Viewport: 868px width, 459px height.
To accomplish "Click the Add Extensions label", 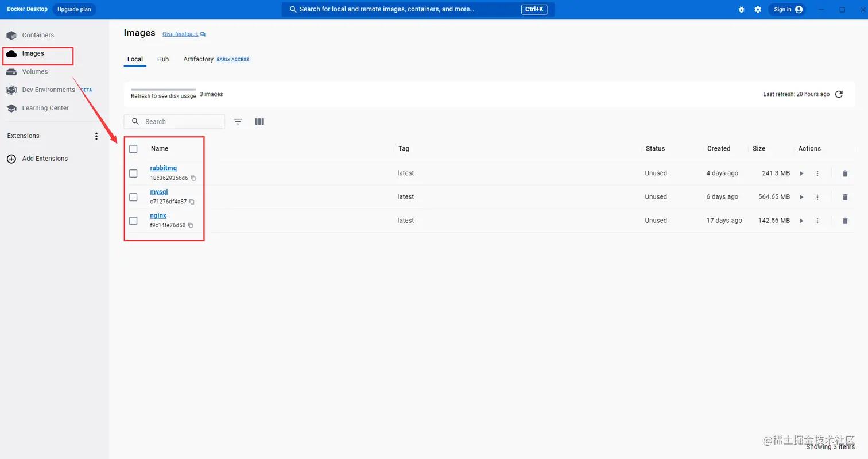I will pyautogui.click(x=45, y=159).
